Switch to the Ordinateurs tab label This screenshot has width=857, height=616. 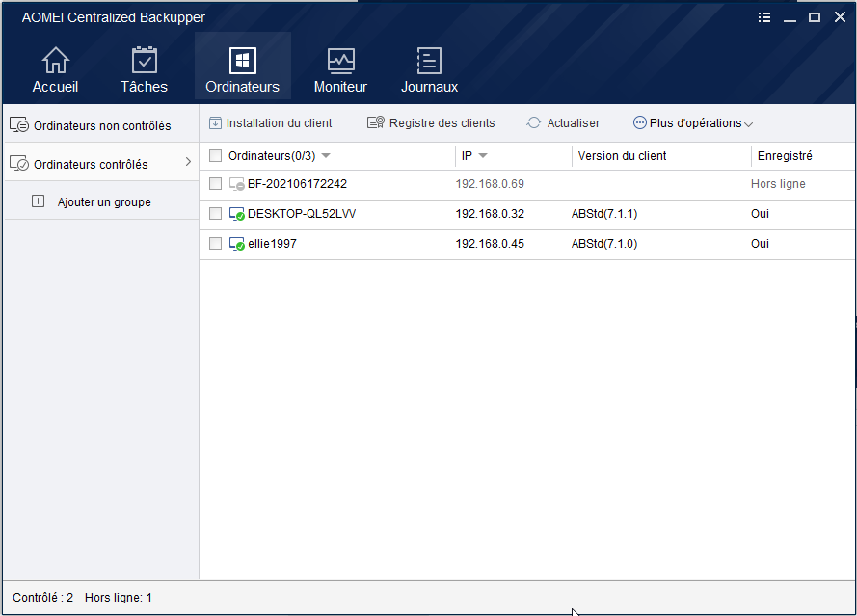coord(243,87)
